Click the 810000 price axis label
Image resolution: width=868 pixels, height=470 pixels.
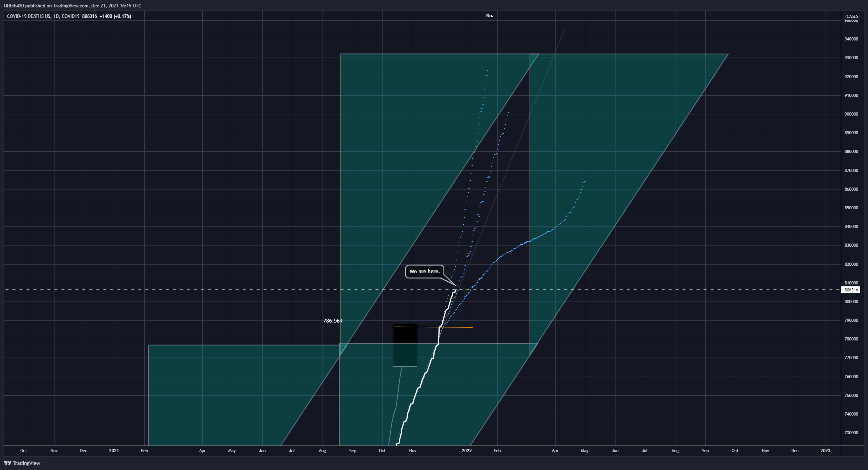[851, 283]
